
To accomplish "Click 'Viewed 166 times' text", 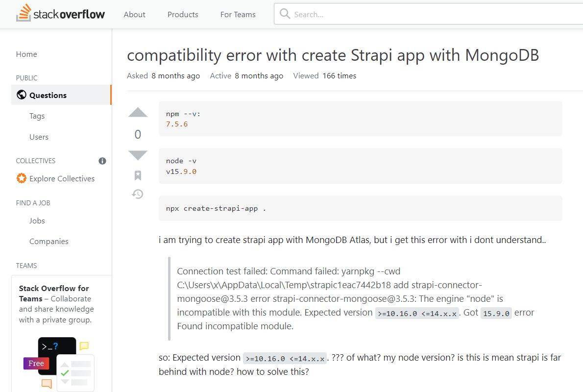I will click(x=325, y=76).
